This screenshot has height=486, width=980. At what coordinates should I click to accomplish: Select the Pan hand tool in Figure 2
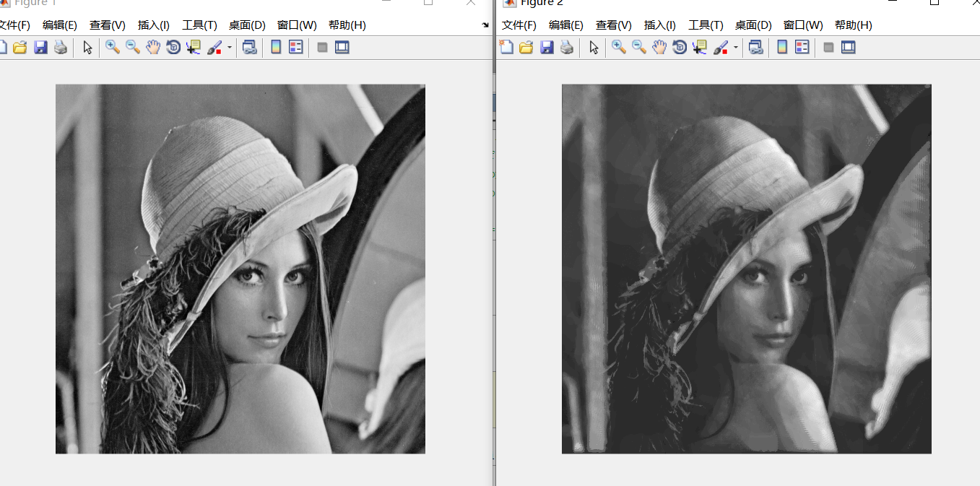[x=659, y=48]
